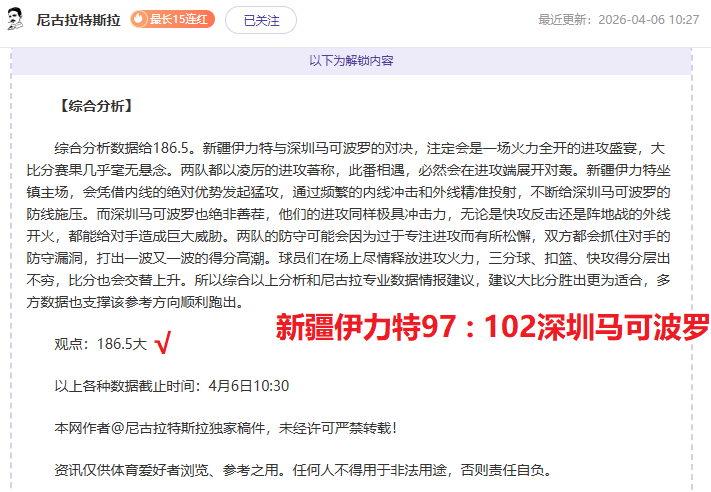Click the 以下为解锁内容 banner
The height and width of the screenshot is (492, 711).
pyautogui.click(x=351, y=61)
